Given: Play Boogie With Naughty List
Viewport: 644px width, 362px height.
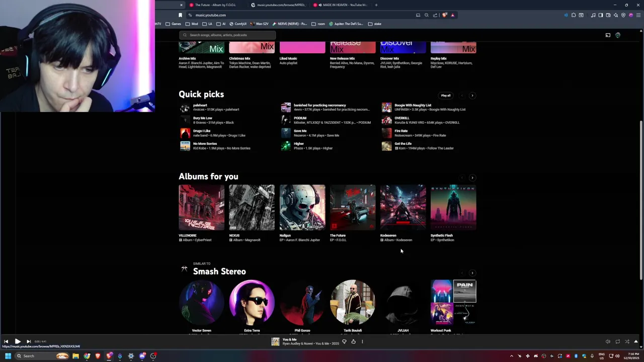Looking at the screenshot, I should [x=386, y=107].
